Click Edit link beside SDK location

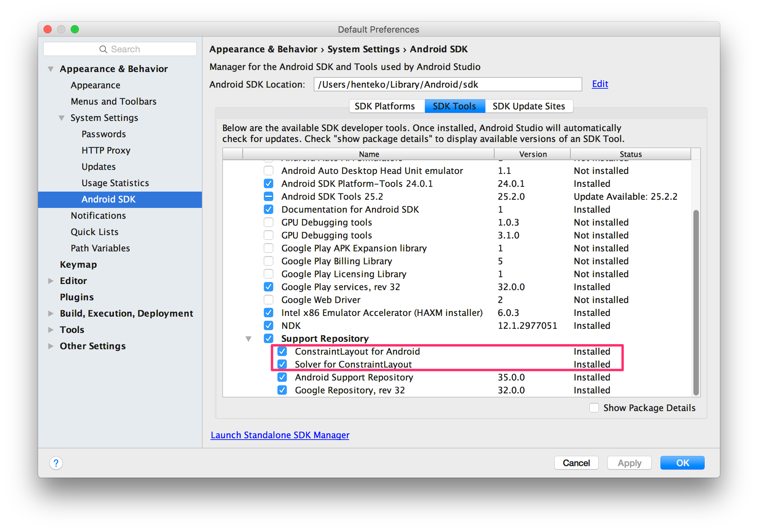[600, 84]
